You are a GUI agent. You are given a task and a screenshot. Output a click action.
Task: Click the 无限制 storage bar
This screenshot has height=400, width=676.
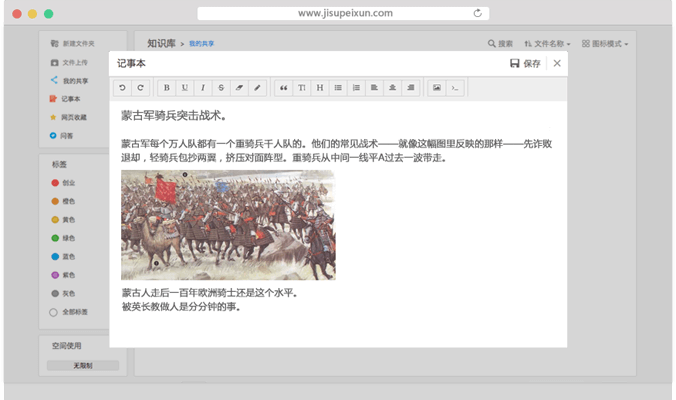tap(83, 366)
